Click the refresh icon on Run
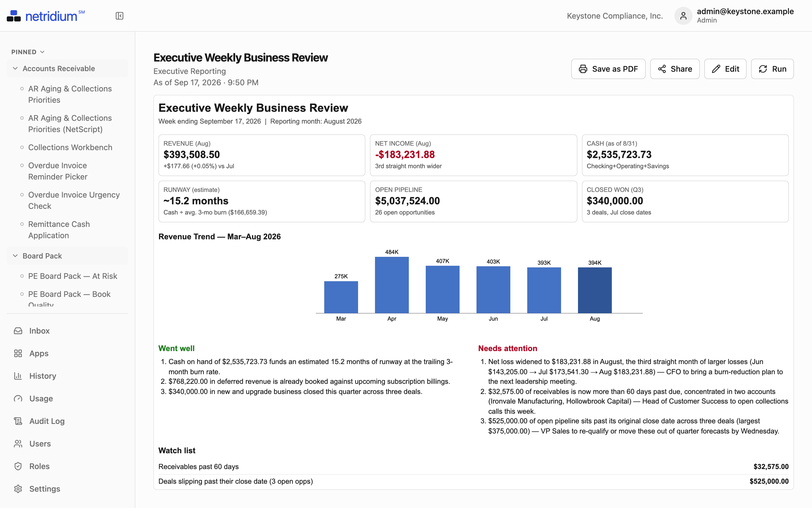Screen dimensions: 812x508 pos(763,69)
